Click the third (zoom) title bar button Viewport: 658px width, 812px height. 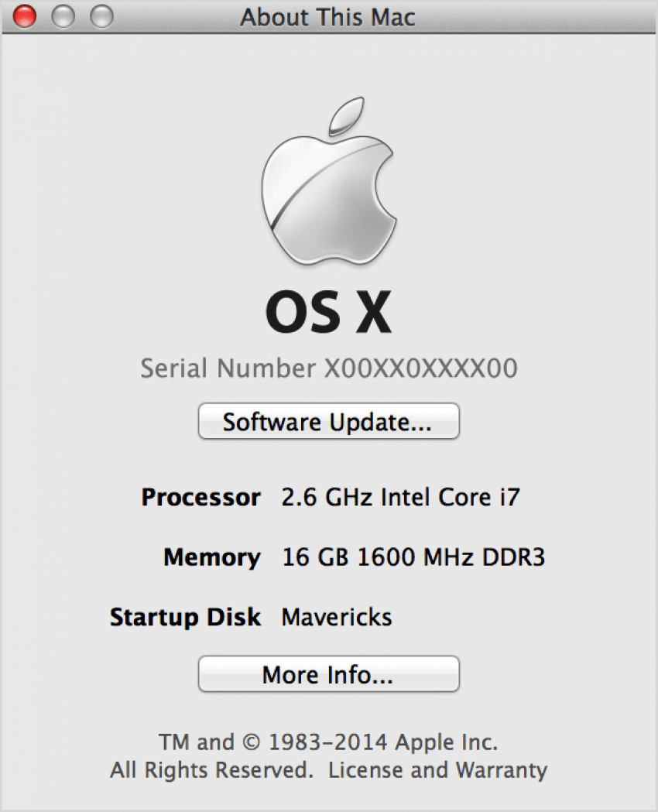(x=101, y=16)
